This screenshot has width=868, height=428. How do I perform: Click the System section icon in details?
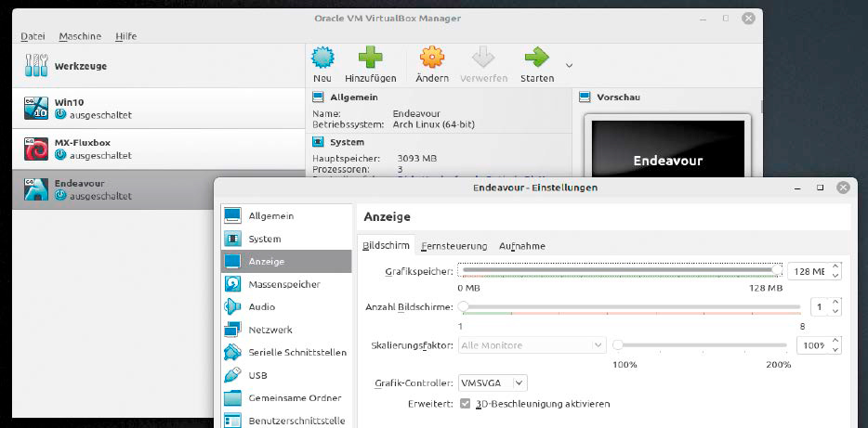coord(318,142)
